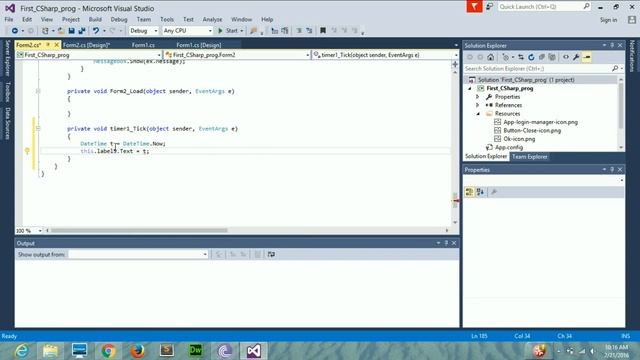Open the Debug menu
Screen dimensions: 640x360
119,19
